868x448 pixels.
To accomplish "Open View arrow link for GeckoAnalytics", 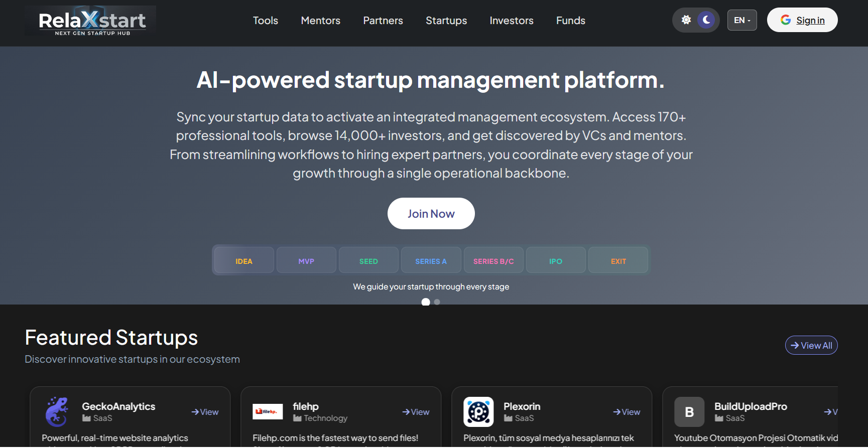I will tap(205, 412).
